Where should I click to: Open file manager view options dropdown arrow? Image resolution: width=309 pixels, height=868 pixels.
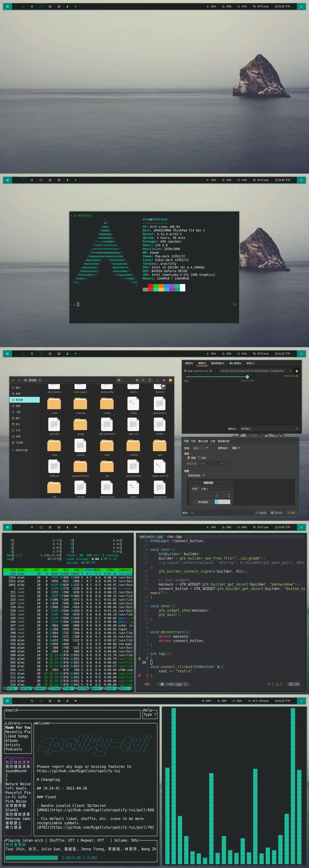[x=143, y=380]
